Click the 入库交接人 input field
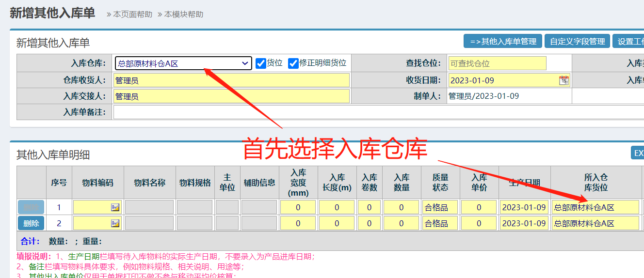Image resolution: width=644 pixels, height=278 pixels. (231, 96)
